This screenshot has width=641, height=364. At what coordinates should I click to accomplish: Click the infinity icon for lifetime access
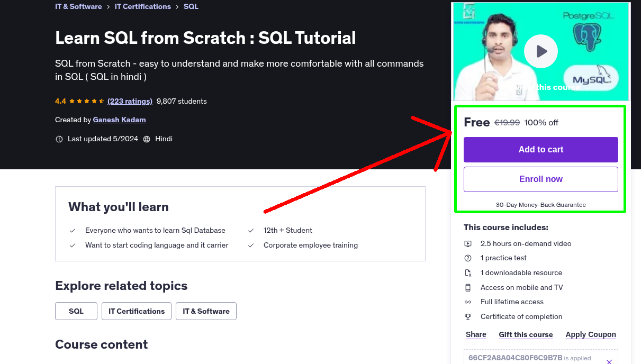(468, 302)
